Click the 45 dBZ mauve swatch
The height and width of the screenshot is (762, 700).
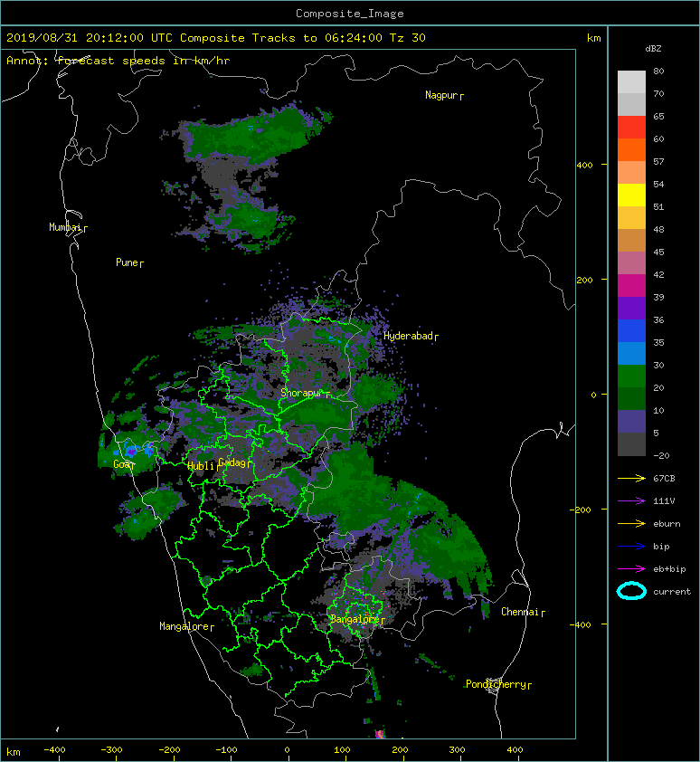631,263
